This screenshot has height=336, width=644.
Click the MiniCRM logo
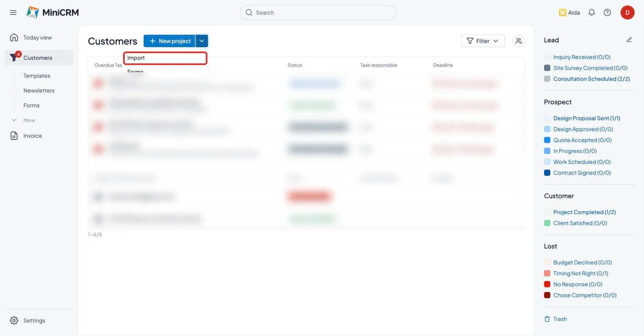pos(52,12)
